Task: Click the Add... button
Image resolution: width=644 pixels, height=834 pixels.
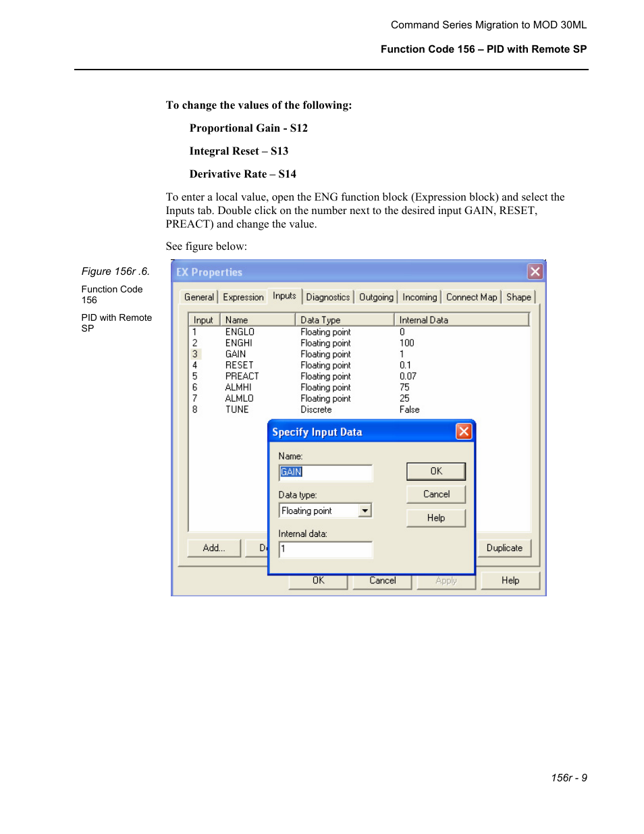Action: tap(214, 548)
